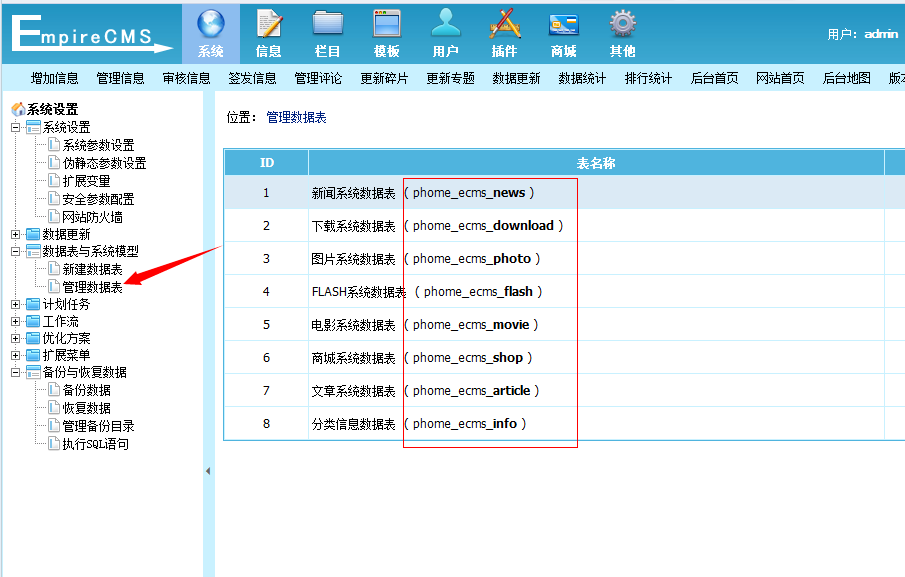Open 网站首页 in the menu bar
The width and height of the screenshot is (905, 577).
[x=780, y=78]
